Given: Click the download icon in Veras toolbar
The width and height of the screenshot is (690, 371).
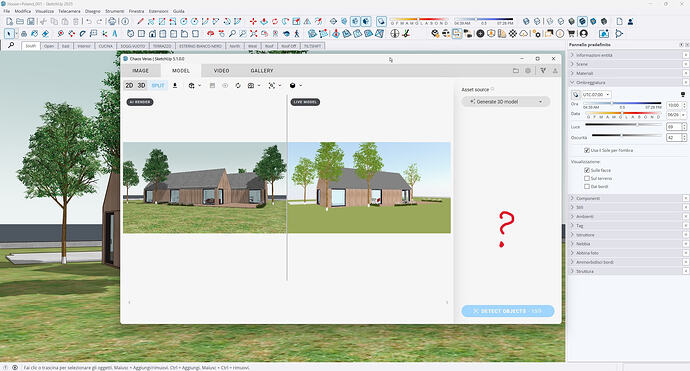Looking at the screenshot, I should pos(175,85).
